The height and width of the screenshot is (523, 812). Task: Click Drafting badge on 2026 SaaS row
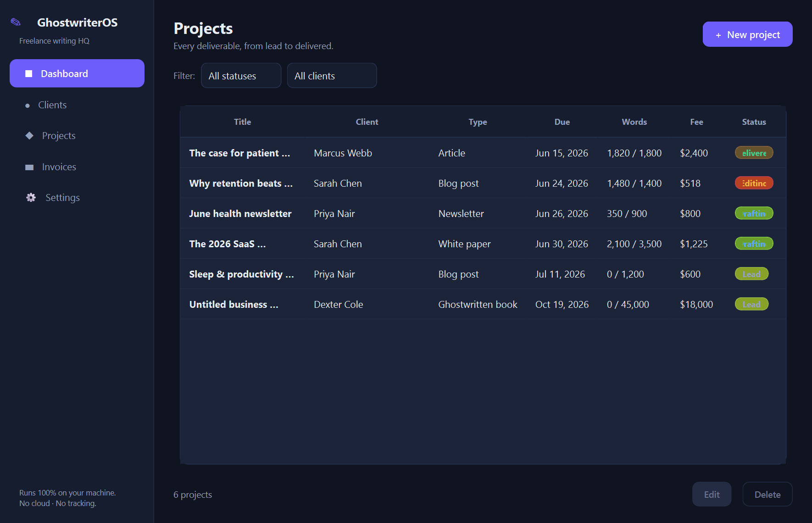coord(754,244)
